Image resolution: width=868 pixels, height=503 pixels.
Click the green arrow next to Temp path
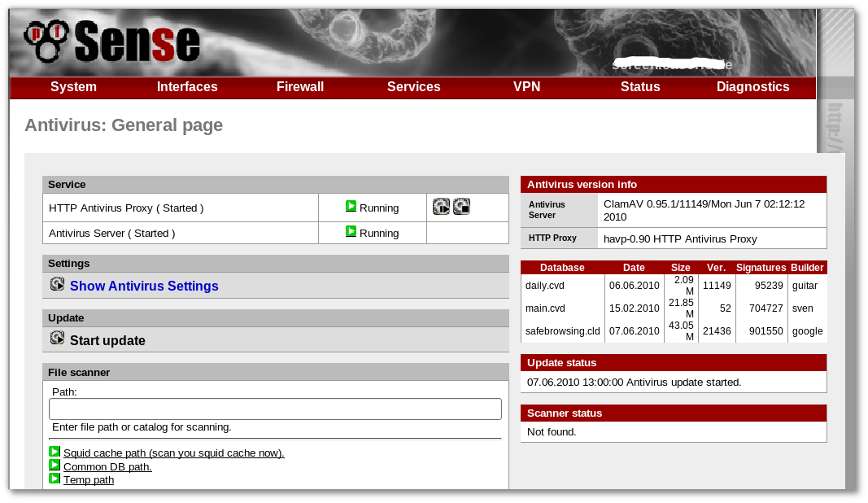point(55,478)
